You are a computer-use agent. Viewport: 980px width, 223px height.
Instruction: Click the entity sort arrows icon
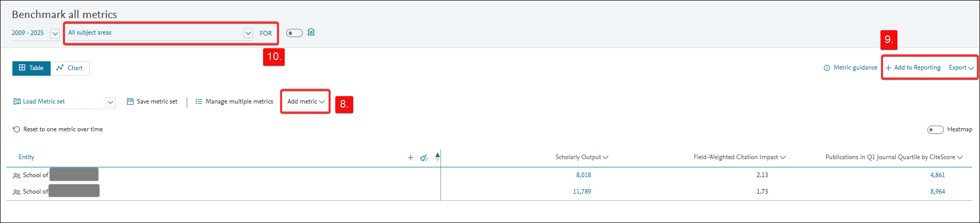[x=437, y=157]
